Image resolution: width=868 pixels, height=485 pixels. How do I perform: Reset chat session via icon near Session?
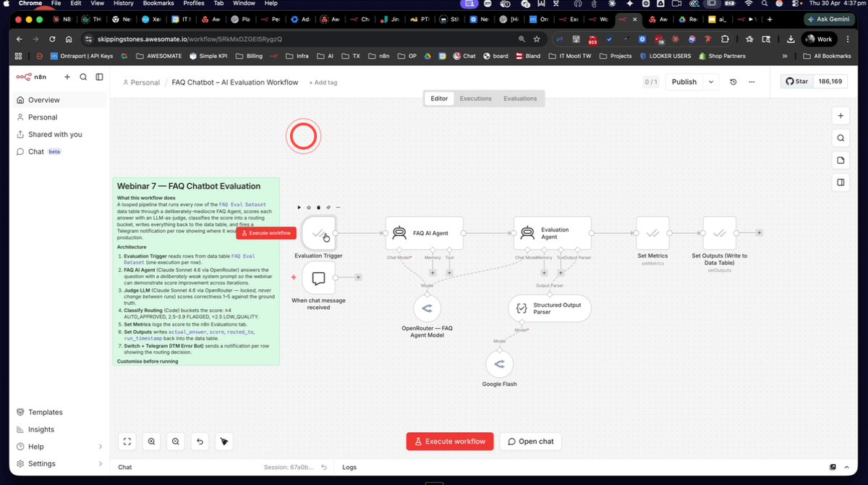click(324, 467)
